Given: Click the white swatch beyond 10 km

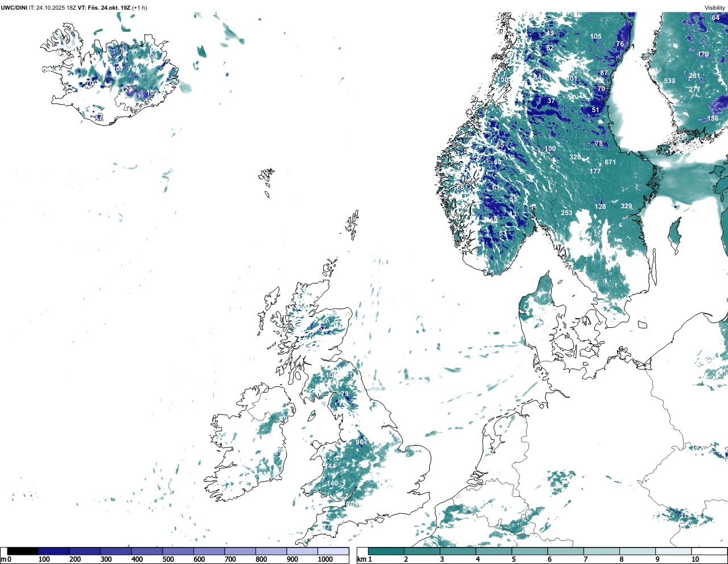Looking at the screenshot, I should 709,551.
